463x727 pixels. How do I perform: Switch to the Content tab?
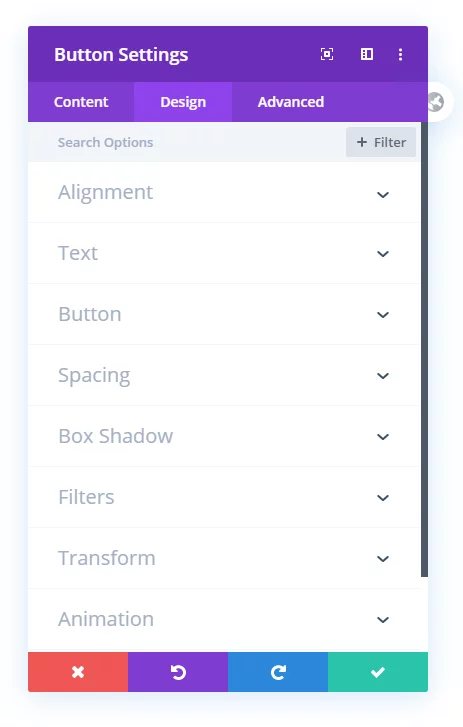point(81,102)
